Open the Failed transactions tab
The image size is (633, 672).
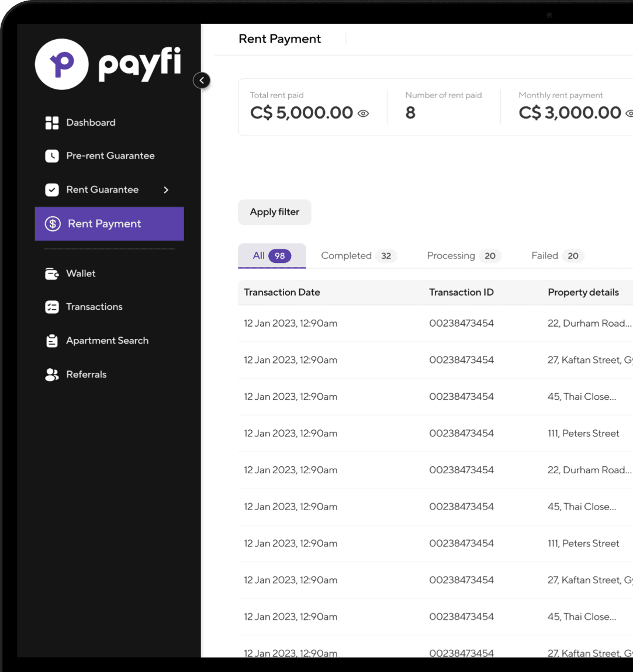tap(557, 256)
